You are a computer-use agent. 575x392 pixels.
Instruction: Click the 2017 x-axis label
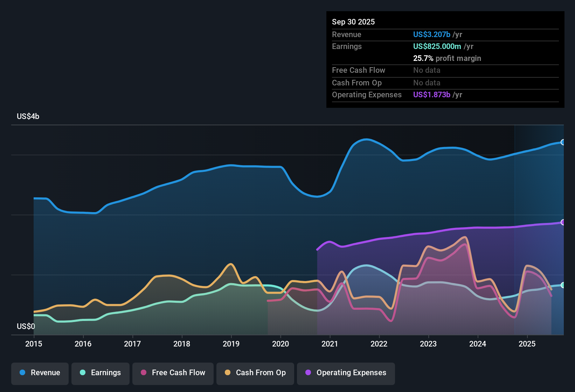132,344
